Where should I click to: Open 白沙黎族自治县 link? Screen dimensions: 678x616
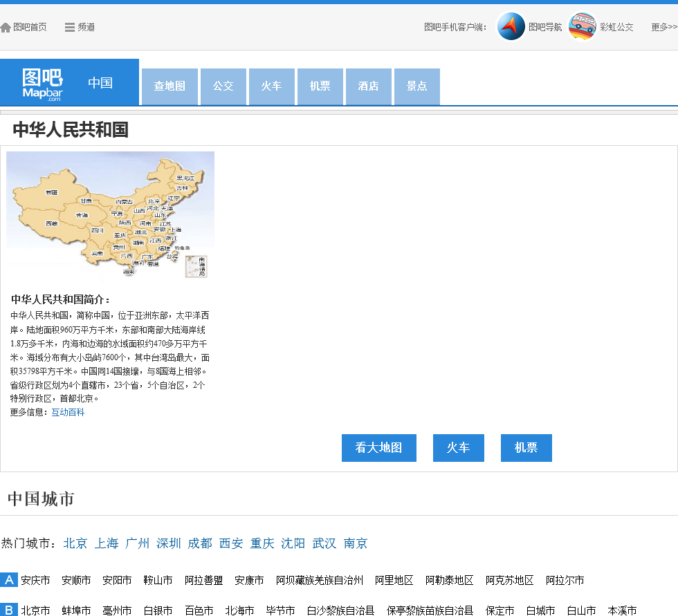[x=340, y=610]
